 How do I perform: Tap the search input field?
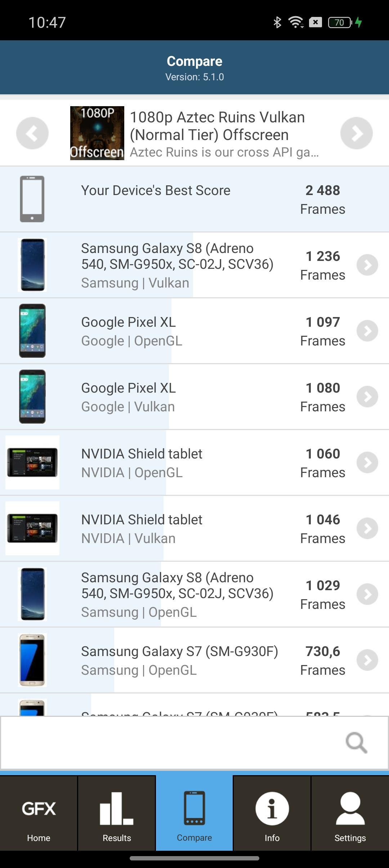[x=169, y=742]
